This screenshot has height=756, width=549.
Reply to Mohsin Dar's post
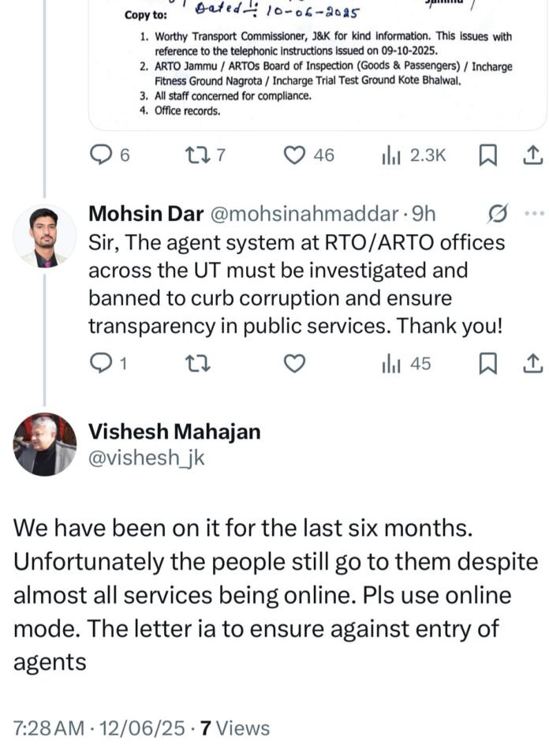[x=102, y=364]
